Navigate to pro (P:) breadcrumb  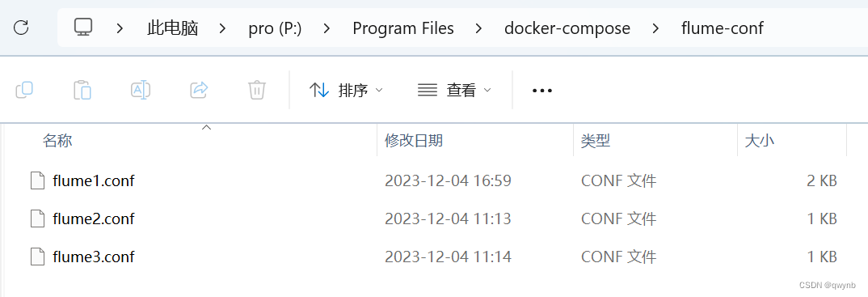275,28
